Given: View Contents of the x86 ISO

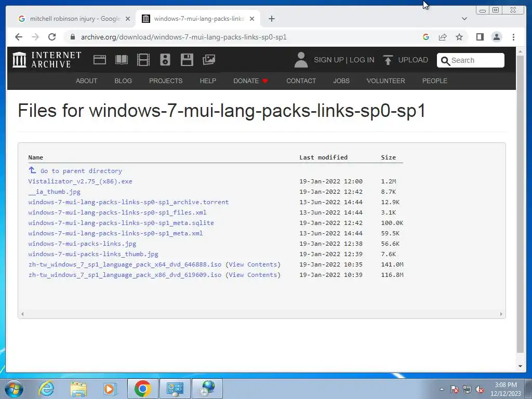Looking at the screenshot, I should [x=253, y=275].
